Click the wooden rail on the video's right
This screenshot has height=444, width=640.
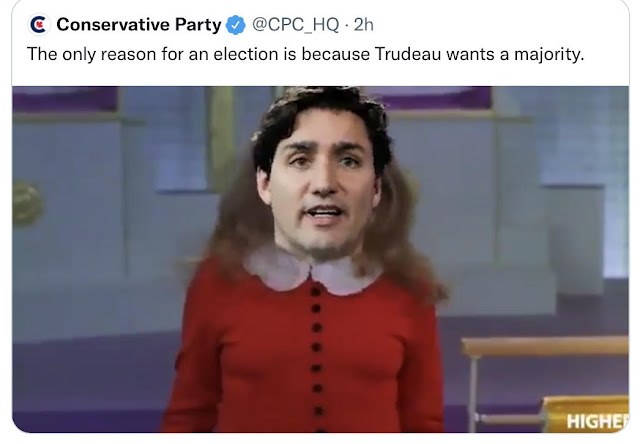point(545,346)
